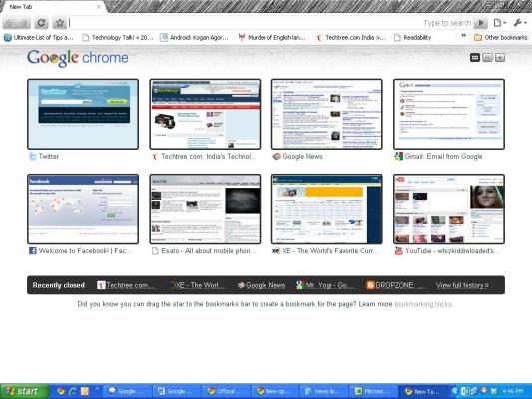Open the Windows Start menu
The height and width of the screenshot is (399, 532).
pyautogui.click(x=24, y=391)
